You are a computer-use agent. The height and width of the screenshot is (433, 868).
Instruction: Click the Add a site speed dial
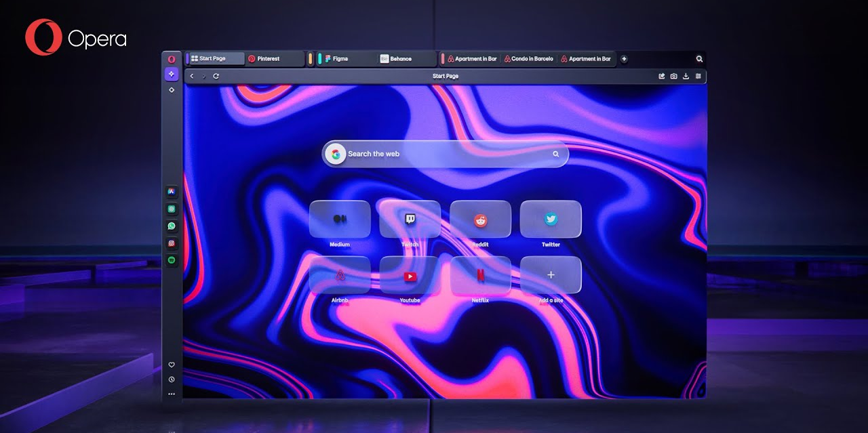551,274
